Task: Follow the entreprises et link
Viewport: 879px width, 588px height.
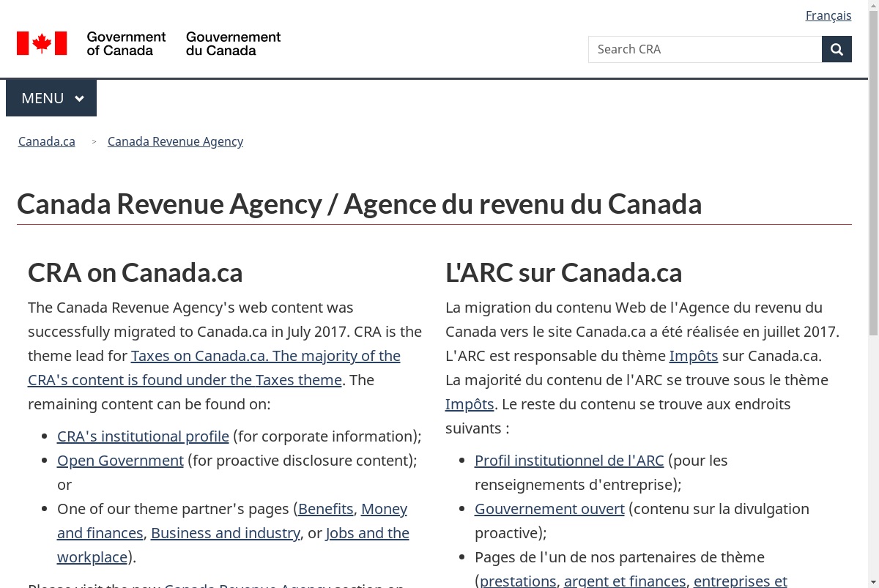Action: click(740, 581)
